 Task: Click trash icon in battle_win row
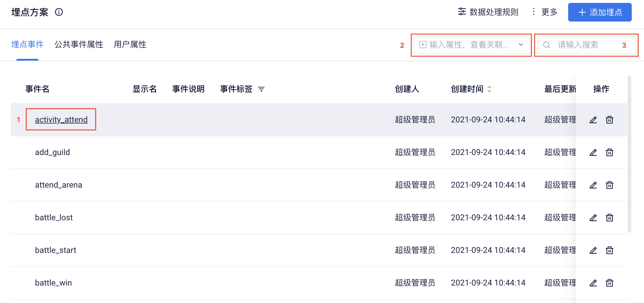pyautogui.click(x=610, y=283)
